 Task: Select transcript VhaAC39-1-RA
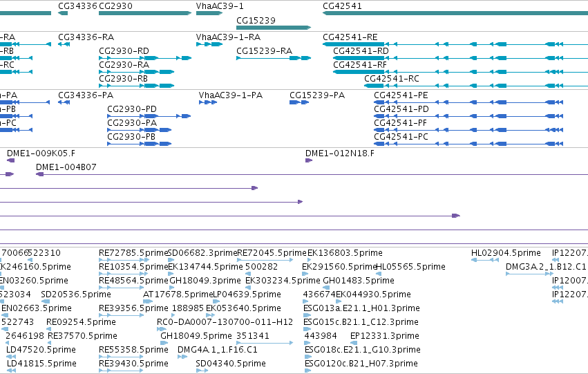(x=229, y=37)
